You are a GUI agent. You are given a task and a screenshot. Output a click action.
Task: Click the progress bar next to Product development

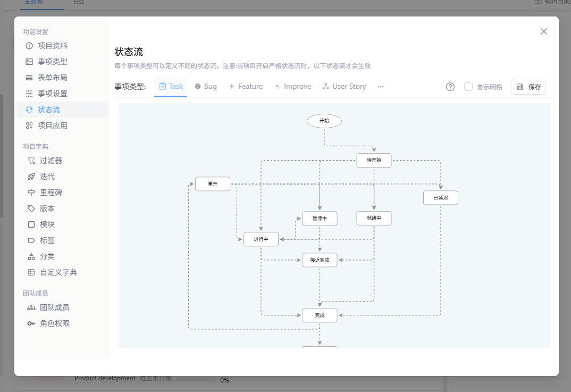click(196, 380)
